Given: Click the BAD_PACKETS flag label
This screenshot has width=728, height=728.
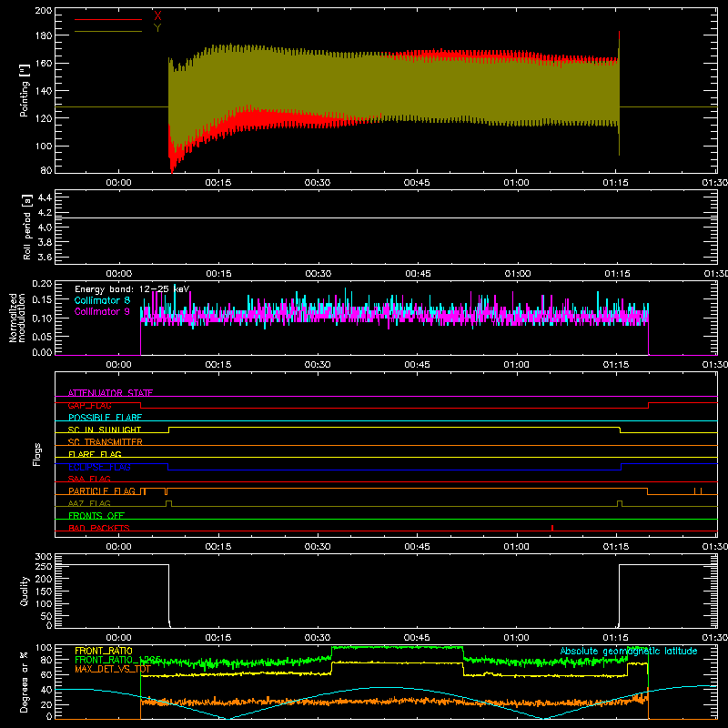Looking at the screenshot, I should (99, 528).
